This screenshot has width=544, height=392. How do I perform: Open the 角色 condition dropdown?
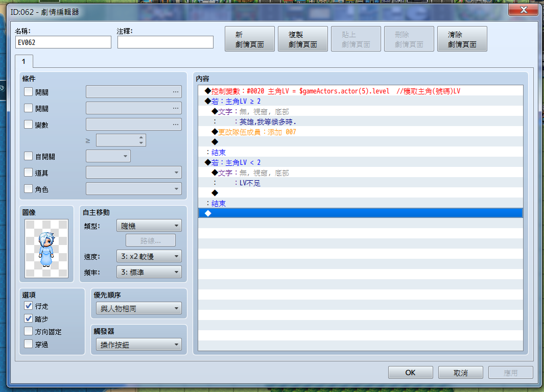[134, 189]
